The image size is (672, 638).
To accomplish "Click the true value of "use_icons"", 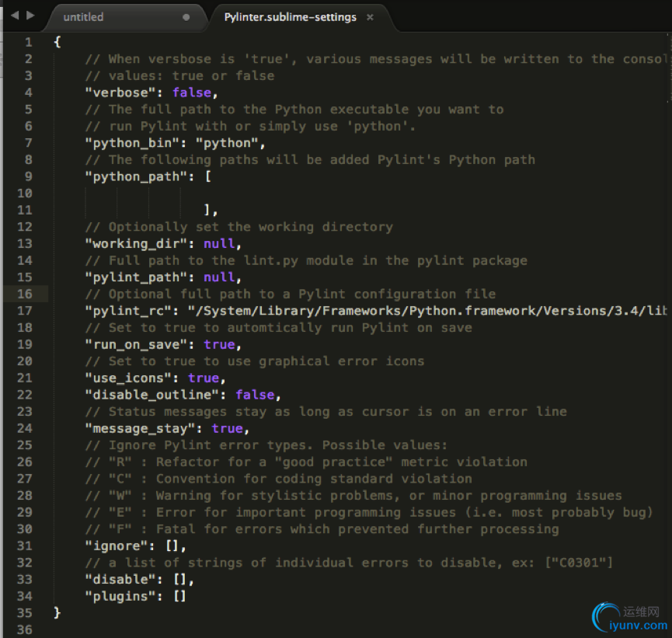I will coord(203,378).
